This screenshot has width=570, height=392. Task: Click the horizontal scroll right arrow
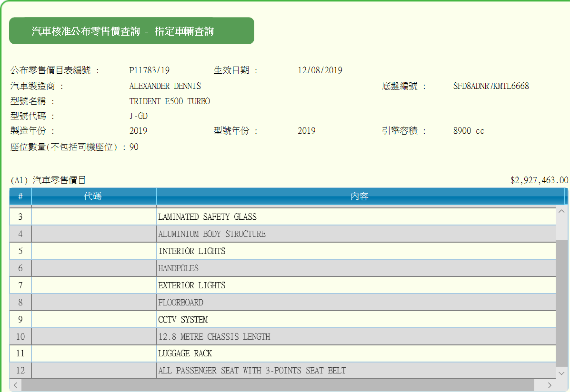pyautogui.click(x=549, y=385)
